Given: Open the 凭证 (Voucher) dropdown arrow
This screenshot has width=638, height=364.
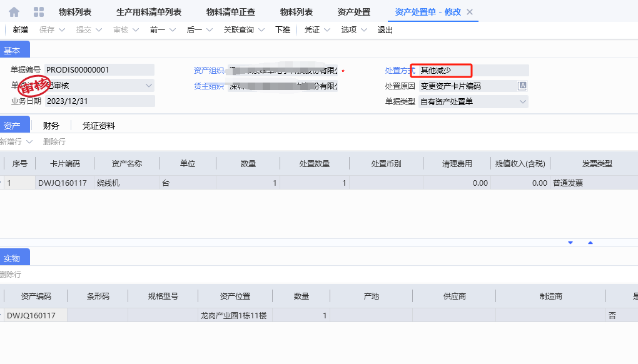Looking at the screenshot, I should (328, 29).
